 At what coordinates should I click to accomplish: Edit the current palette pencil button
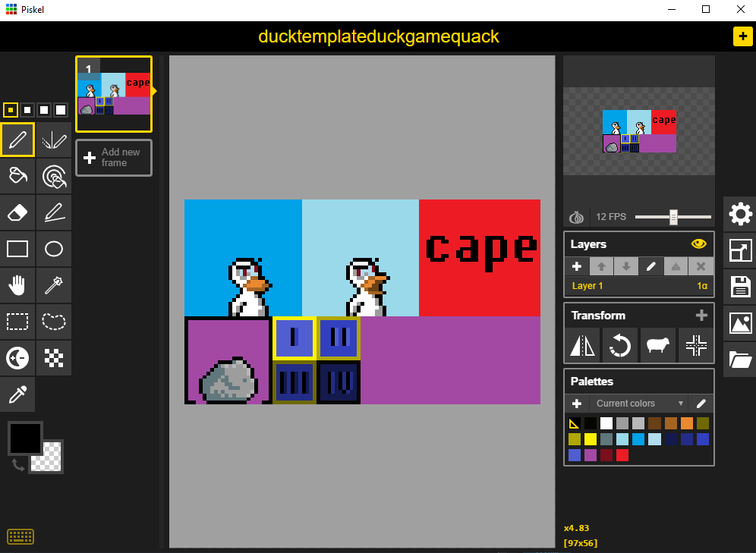point(701,404)
